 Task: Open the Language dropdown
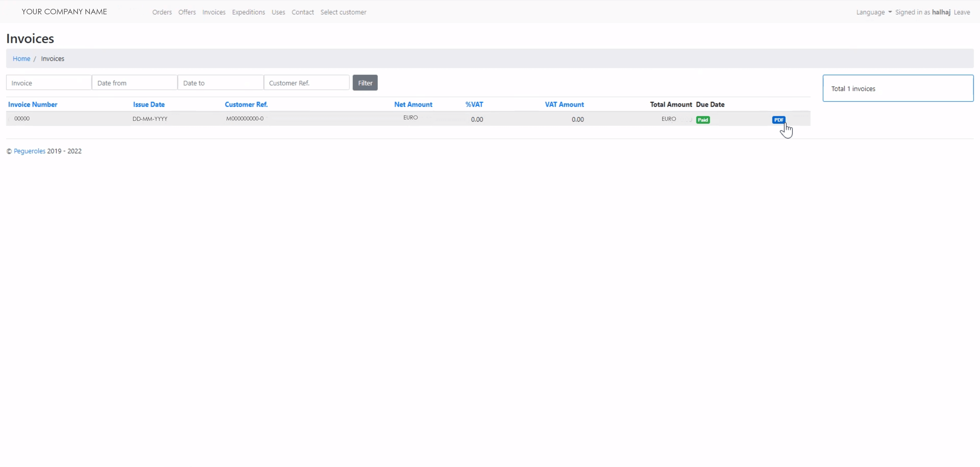point(873,12)
